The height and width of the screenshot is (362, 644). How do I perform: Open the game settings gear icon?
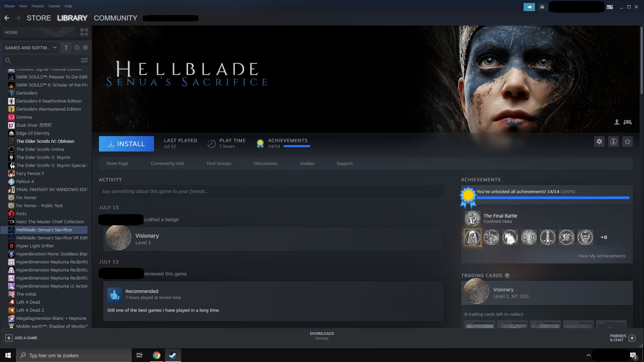point(599,142)
